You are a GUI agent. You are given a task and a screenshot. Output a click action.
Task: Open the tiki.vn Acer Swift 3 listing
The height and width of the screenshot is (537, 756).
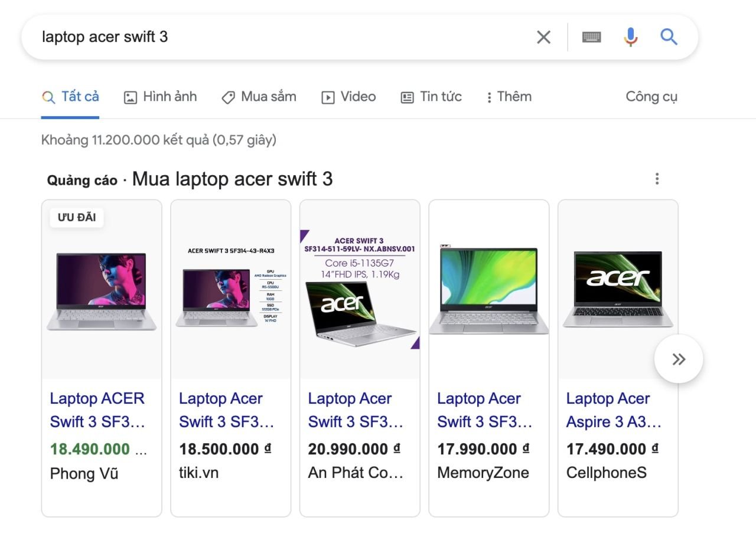click(227, 410)
